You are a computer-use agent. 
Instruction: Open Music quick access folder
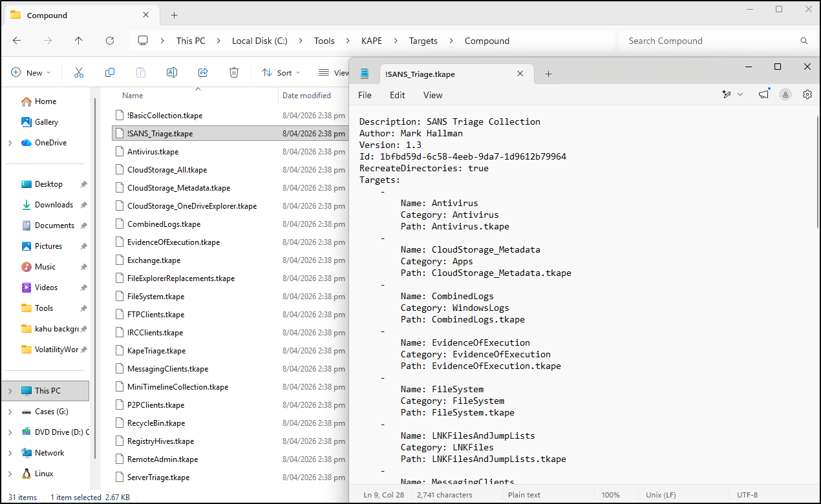[45, 267]
